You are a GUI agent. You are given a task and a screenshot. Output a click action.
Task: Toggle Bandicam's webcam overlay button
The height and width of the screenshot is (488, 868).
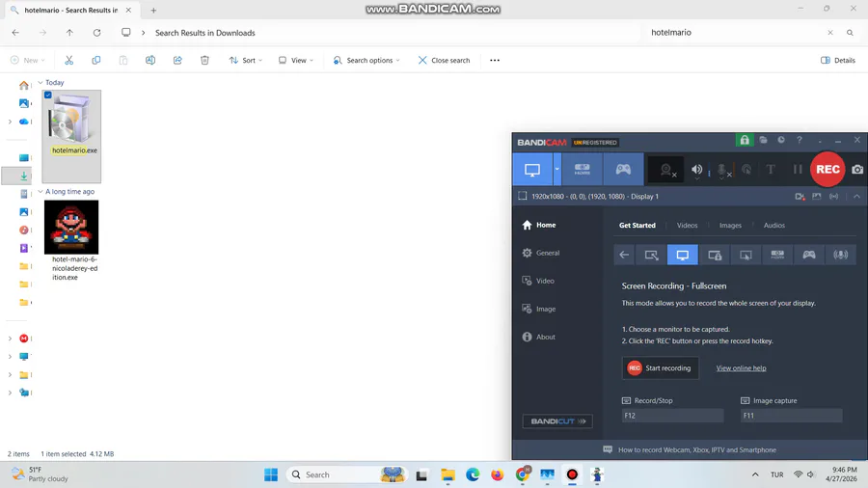point(666,170)
